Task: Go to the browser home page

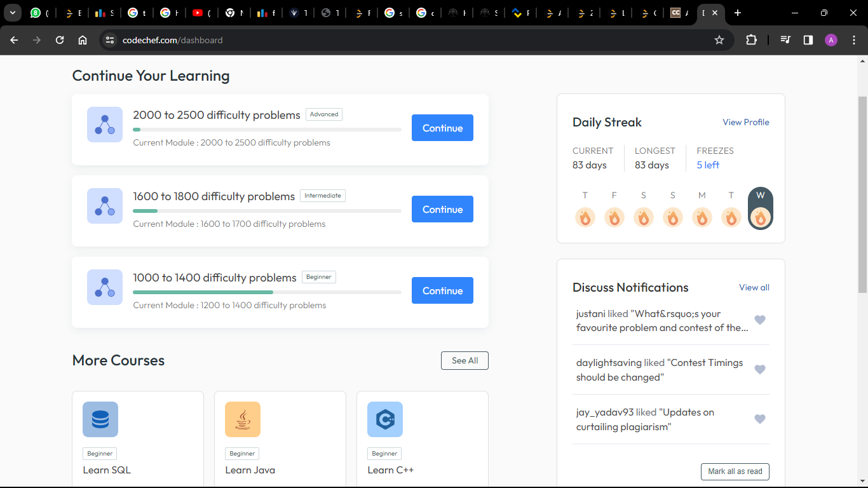Action: coord(83,40)
